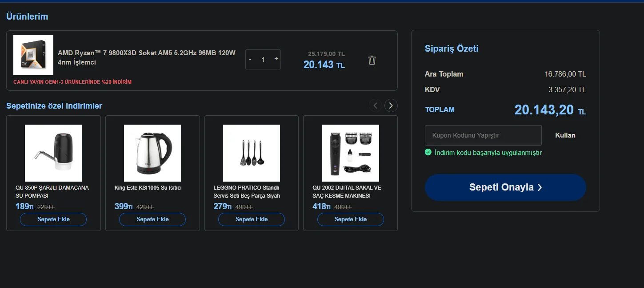
Task: Go to previous discount carousel slide
Action: (x=376, y=105)
